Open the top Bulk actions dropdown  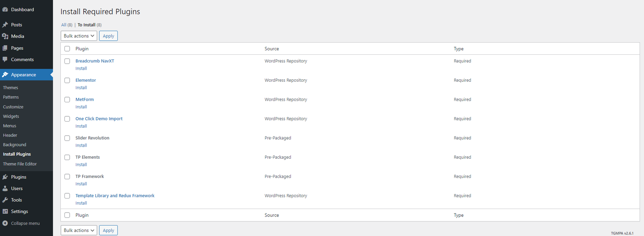79,36
